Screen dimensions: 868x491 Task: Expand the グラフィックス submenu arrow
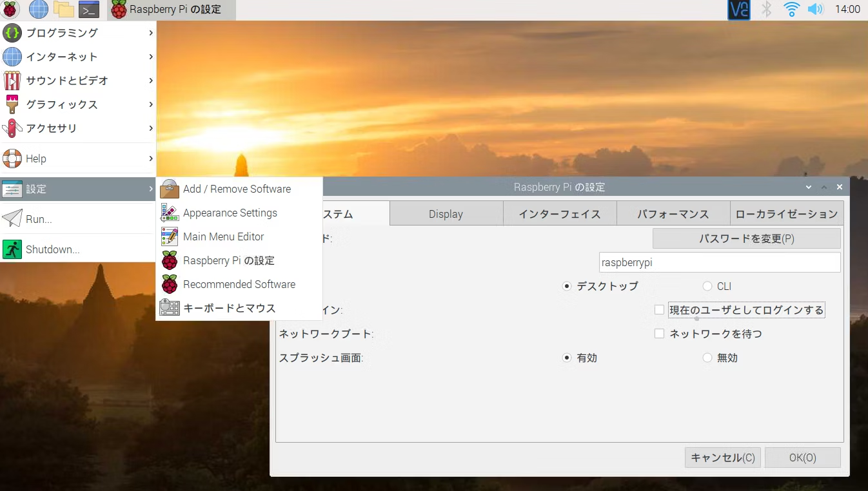click(x=151, y=104)
